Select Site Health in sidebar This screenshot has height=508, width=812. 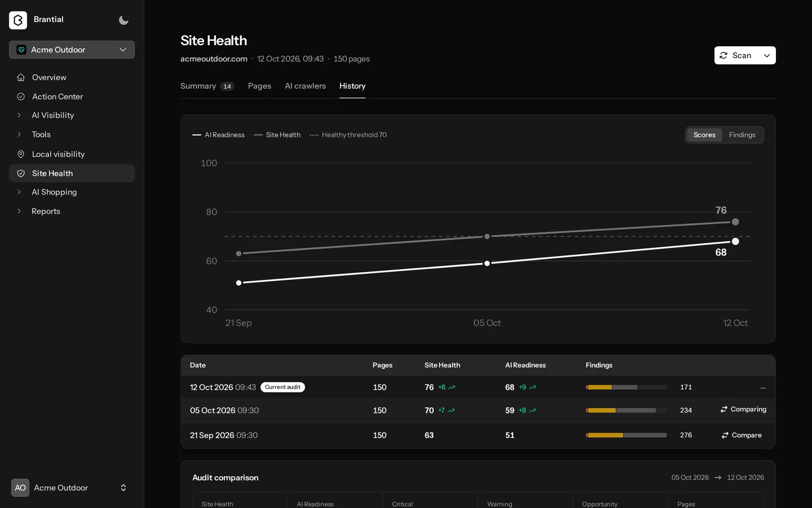click(72, 173)
